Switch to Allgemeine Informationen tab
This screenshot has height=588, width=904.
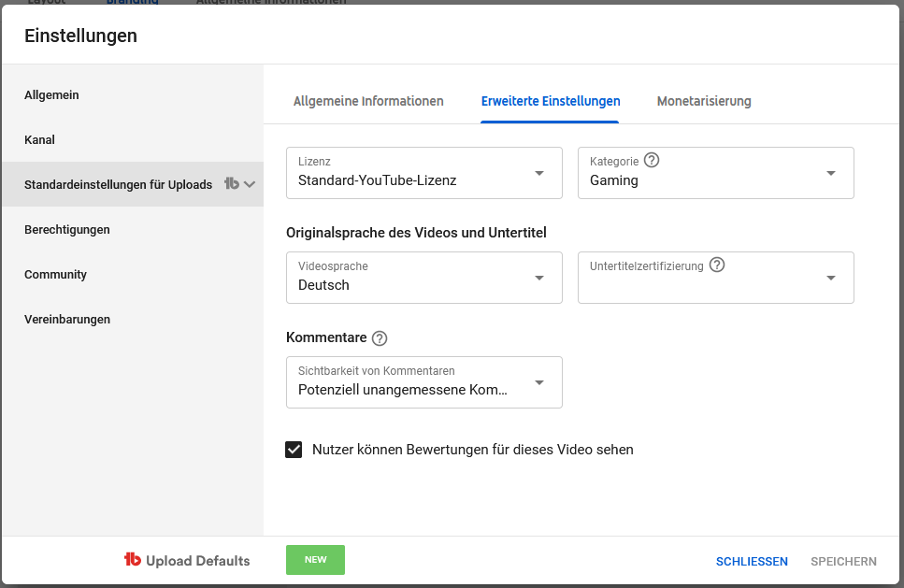368,101
